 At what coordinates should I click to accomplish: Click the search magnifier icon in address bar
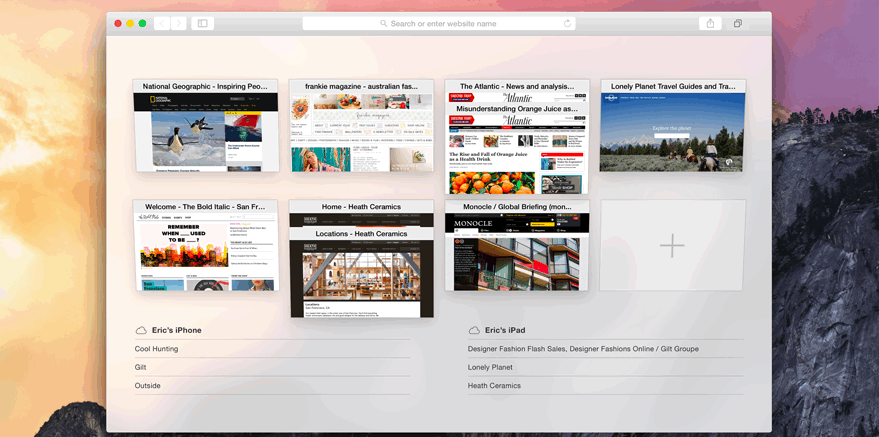tap(383, 24)
